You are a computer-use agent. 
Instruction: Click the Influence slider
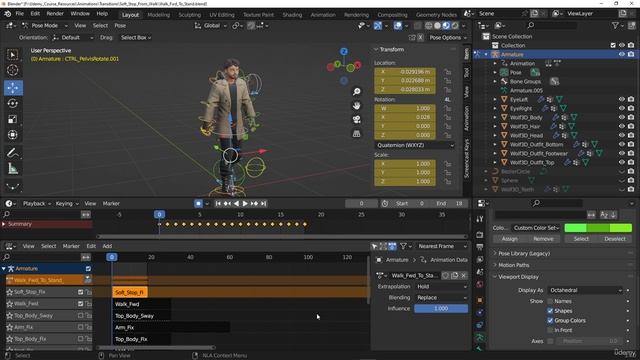pyautogui.click(x=441, y=309)
